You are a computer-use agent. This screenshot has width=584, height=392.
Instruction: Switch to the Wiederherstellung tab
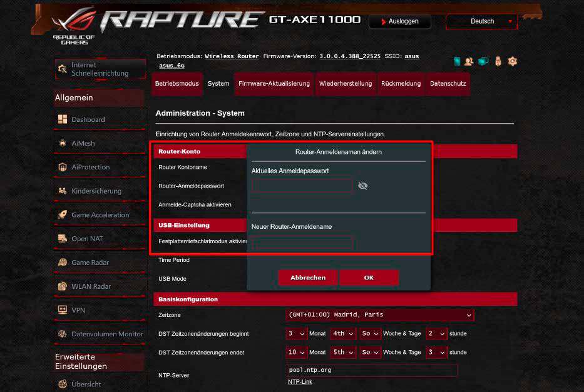pyautogui.click(x=346, y=84)
